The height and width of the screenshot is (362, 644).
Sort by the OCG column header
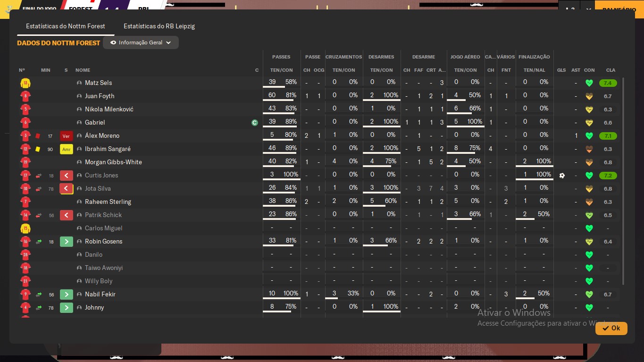pyautogui.click(x=319, y=70)
